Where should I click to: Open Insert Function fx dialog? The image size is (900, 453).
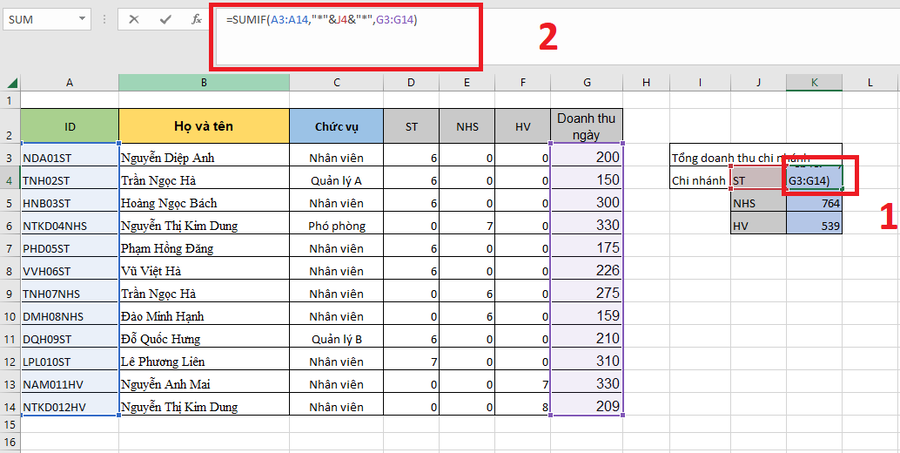point(196,20)
